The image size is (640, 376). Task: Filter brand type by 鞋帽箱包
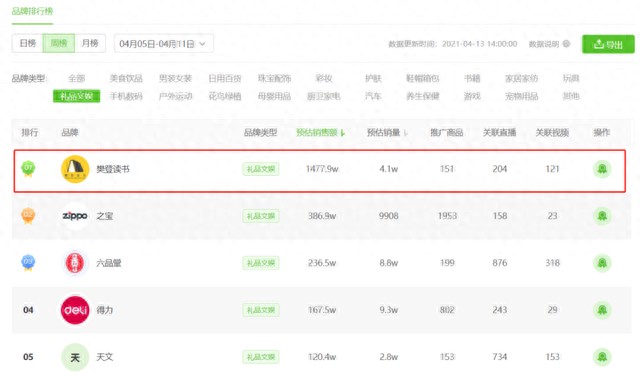(x=422, y=78)
